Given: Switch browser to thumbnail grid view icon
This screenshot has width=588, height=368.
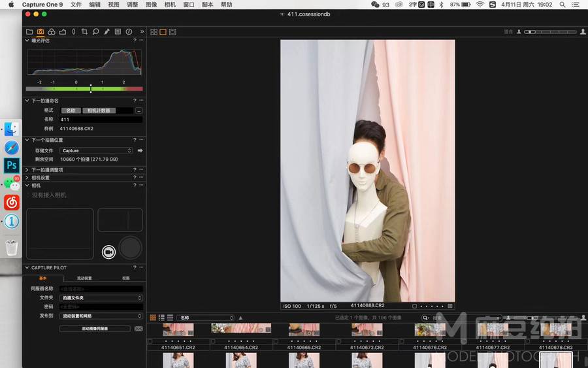Looking at the screenshot, I should tap(153, 318).
